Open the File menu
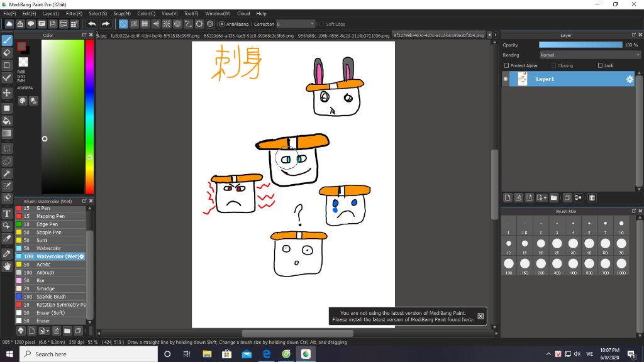 [x=9, y=14]
